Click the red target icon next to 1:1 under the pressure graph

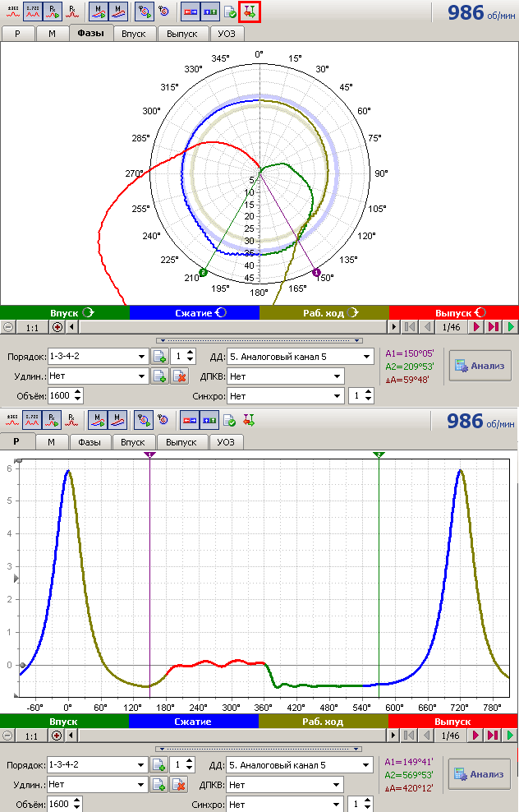pyautogui.click(x=57, y=736)
